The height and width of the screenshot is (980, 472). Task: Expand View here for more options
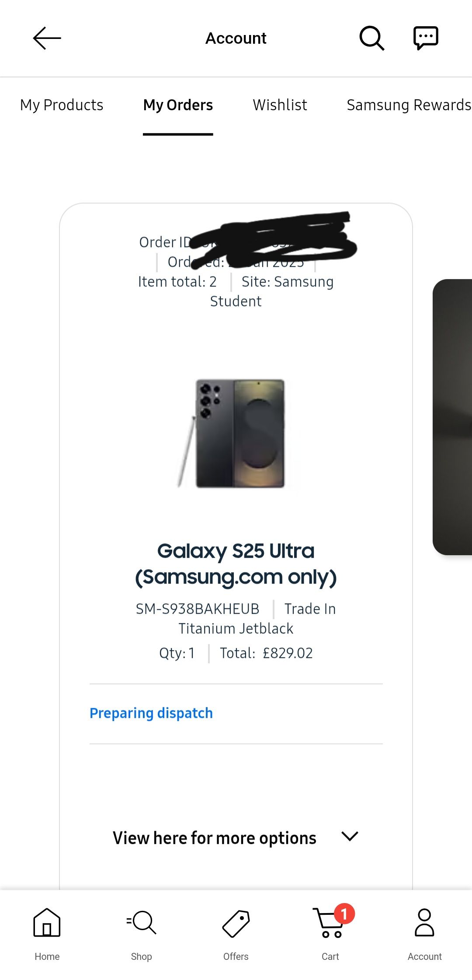pos(214,837)
